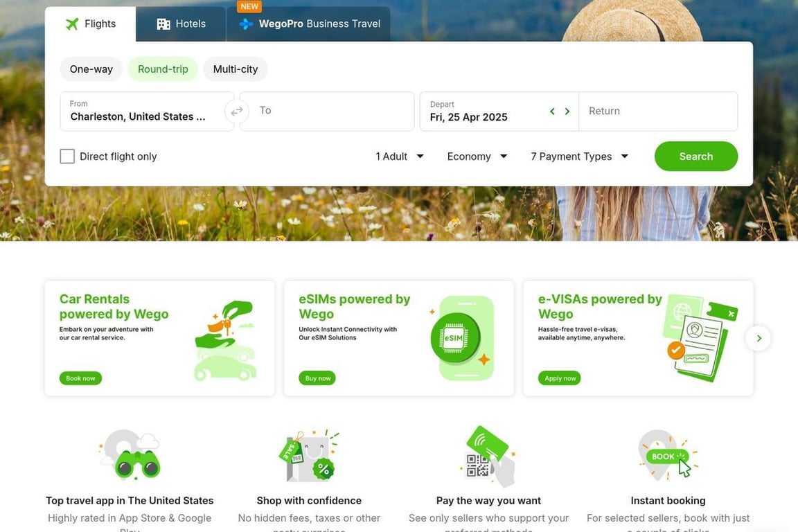Click eSIMs powered by Wego heading
The height and width of the screenshot is (532, 798).
pyautogui.click(x=354, y=306)
